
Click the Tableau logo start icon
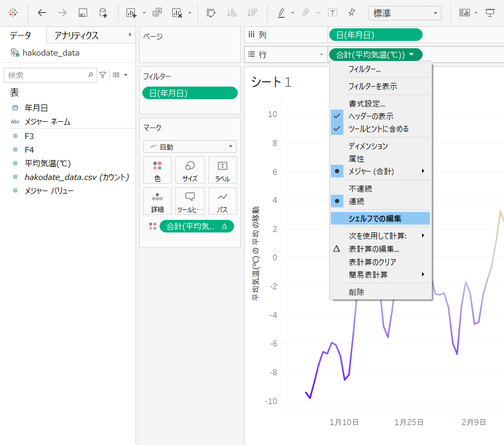point(13,13)
